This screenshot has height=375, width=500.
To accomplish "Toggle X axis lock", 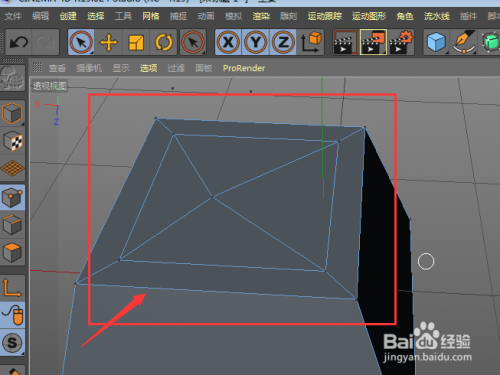I will pos(228,42).
